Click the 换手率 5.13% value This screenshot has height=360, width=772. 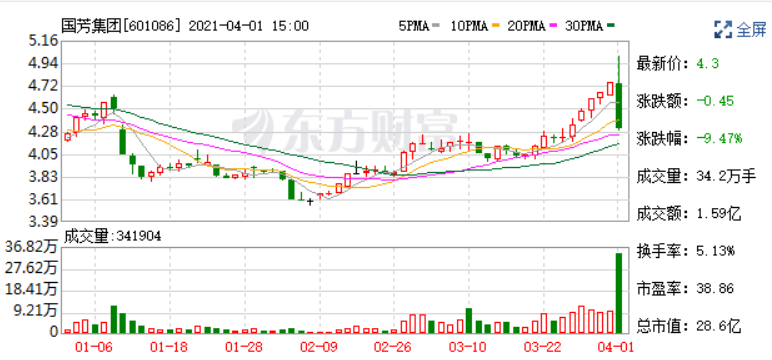click(x=715, y=251)
